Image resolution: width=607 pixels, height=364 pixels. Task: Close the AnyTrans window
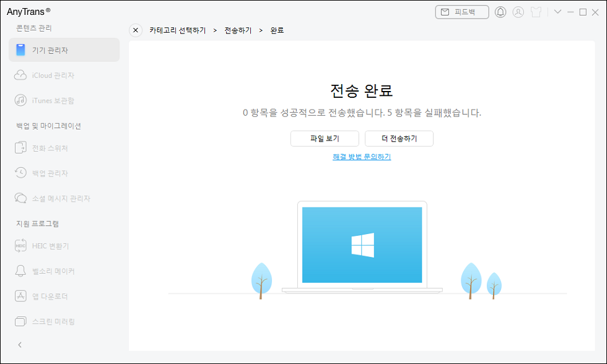pyautogui.click(x=595, y=12)
